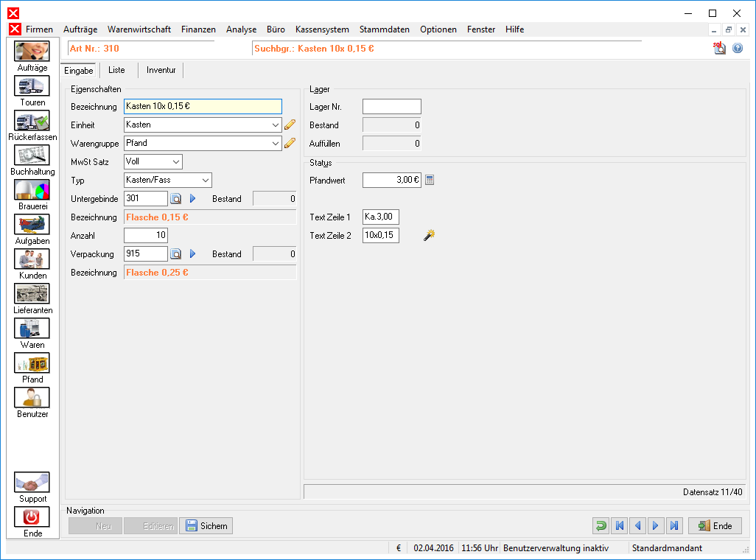Open lookup search icon next to Verpackung
The width and height of the screenshot is (756, 560).
coord(176,254)
